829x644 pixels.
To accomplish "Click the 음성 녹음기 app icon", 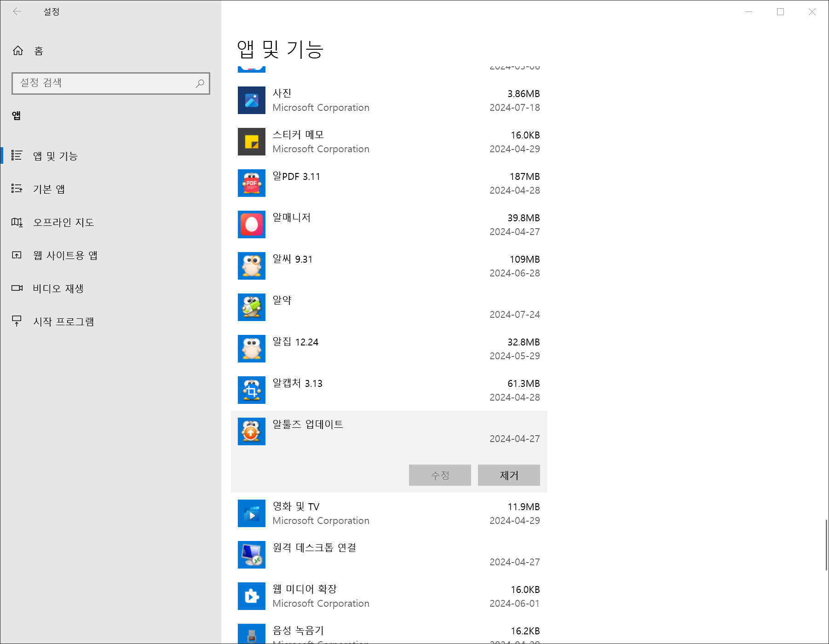I will pyautogui.click(x=252, y=634).
